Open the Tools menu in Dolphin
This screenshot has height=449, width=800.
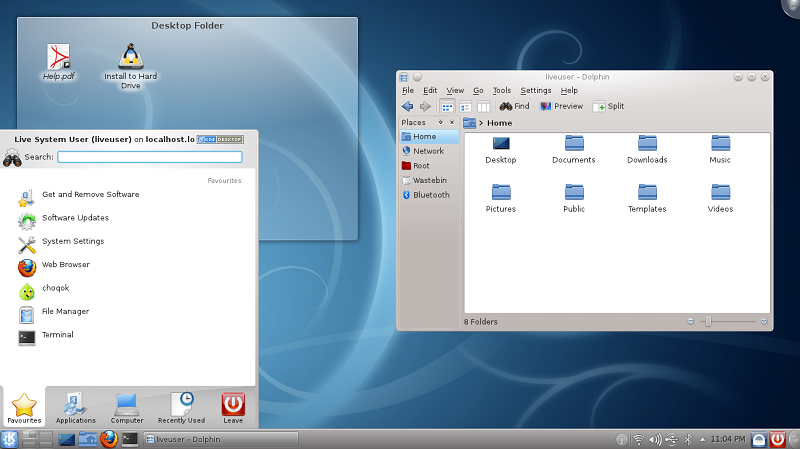point(501,90)
